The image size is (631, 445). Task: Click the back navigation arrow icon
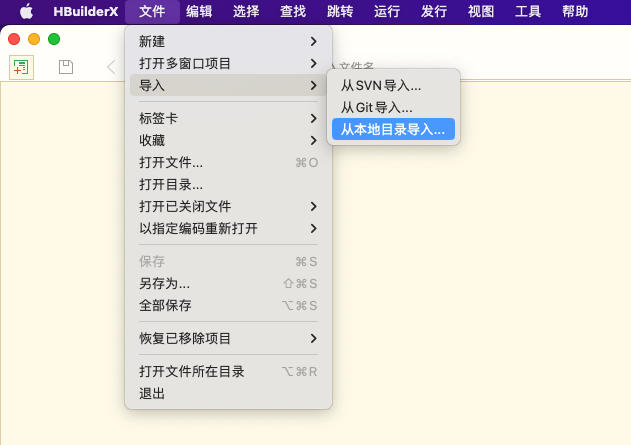tap(110, 67)
